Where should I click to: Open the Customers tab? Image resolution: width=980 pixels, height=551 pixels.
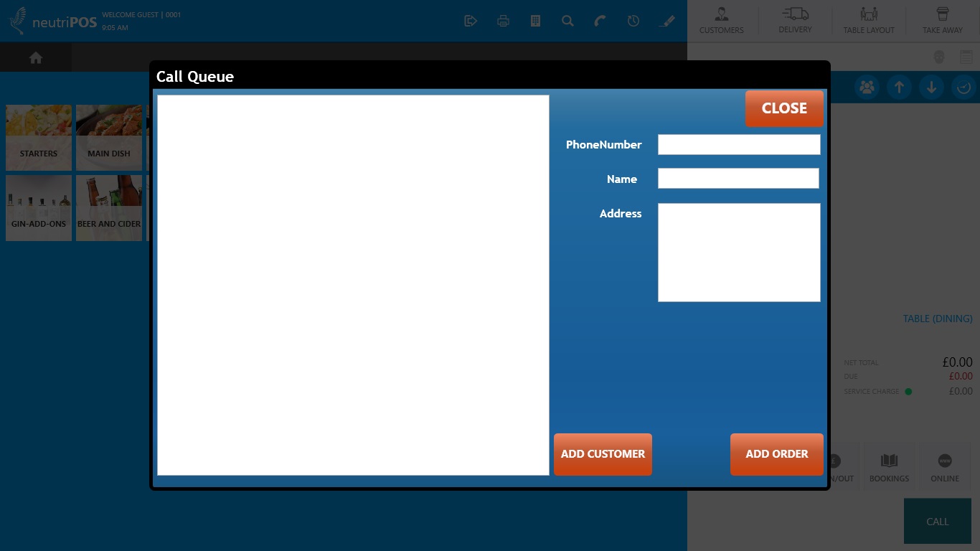click(x=721, y=21)
